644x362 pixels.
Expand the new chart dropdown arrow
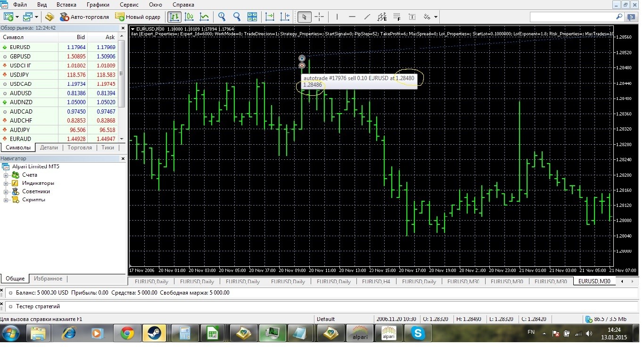(x=17, y=17)
